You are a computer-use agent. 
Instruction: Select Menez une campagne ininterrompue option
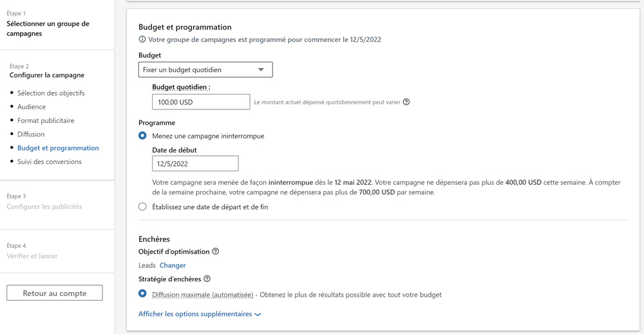click(142, 136)
